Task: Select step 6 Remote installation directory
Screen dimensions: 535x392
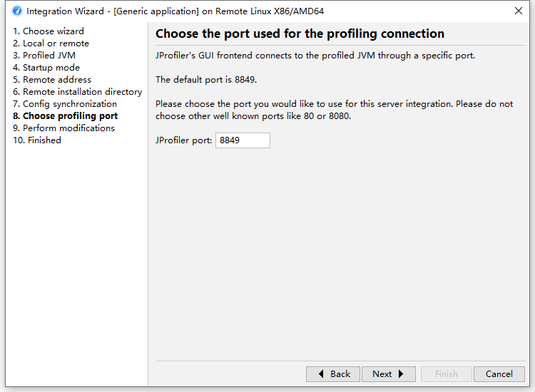Action: (x=77, y=92)
